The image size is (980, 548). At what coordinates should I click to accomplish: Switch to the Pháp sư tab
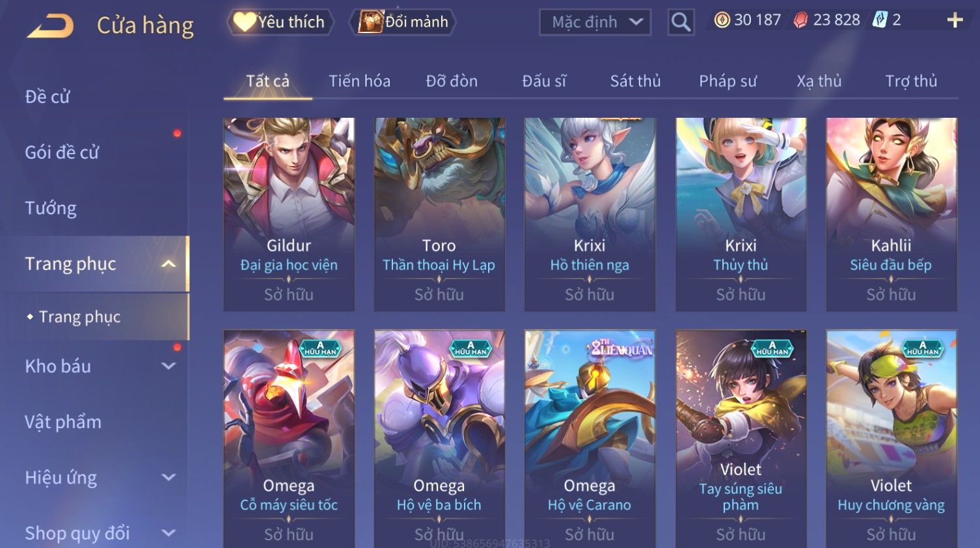[x=728, y=81]
